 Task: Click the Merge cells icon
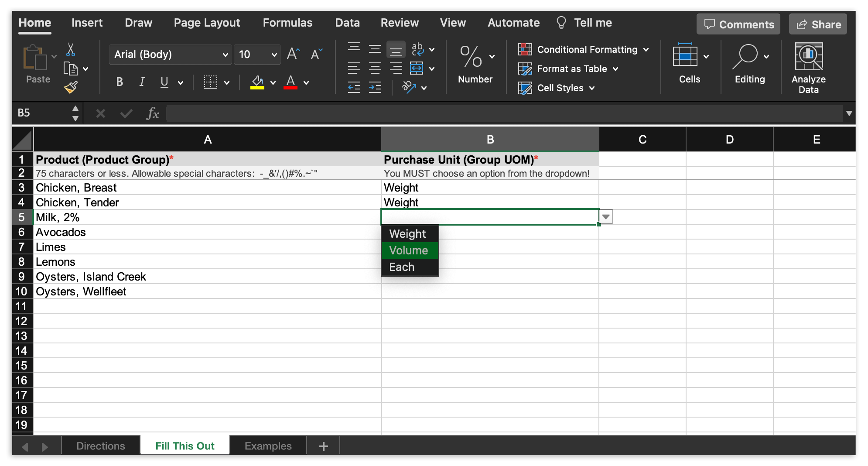click(x=417, y=69)
